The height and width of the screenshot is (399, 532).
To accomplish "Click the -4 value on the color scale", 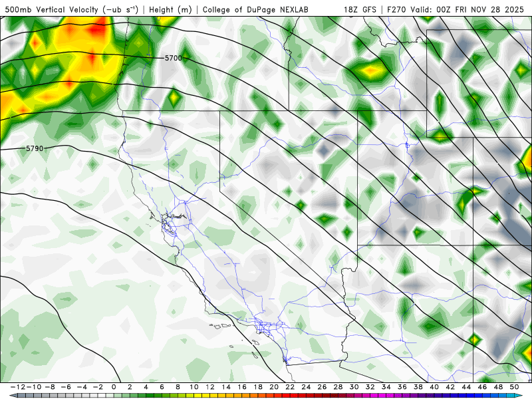I will tap(82, 387).
